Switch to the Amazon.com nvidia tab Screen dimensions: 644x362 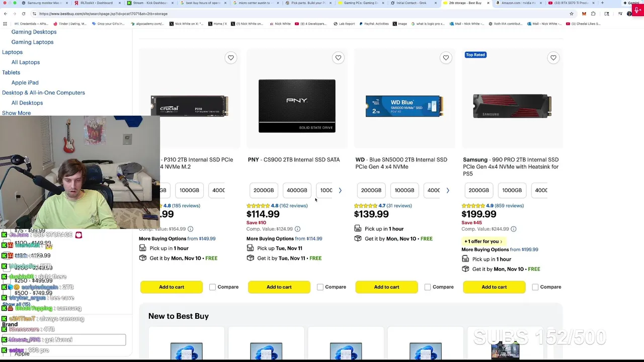coord(518,3)
